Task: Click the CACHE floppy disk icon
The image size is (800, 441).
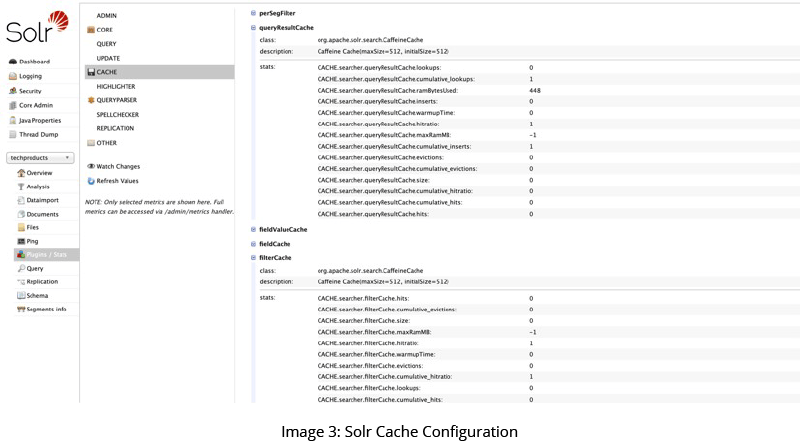Action: pyautogui.click(x=91, y=72)
